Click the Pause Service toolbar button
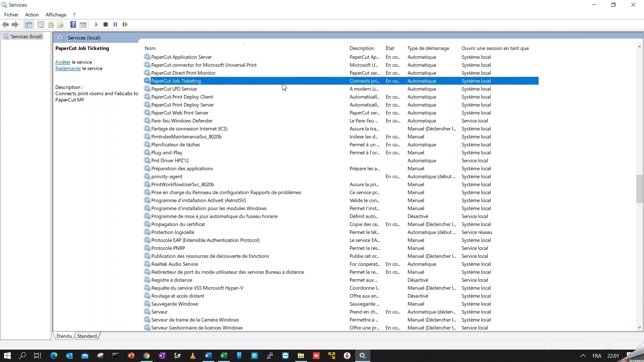644x362 pixels. pyautogui.click(x=115, y=24)
